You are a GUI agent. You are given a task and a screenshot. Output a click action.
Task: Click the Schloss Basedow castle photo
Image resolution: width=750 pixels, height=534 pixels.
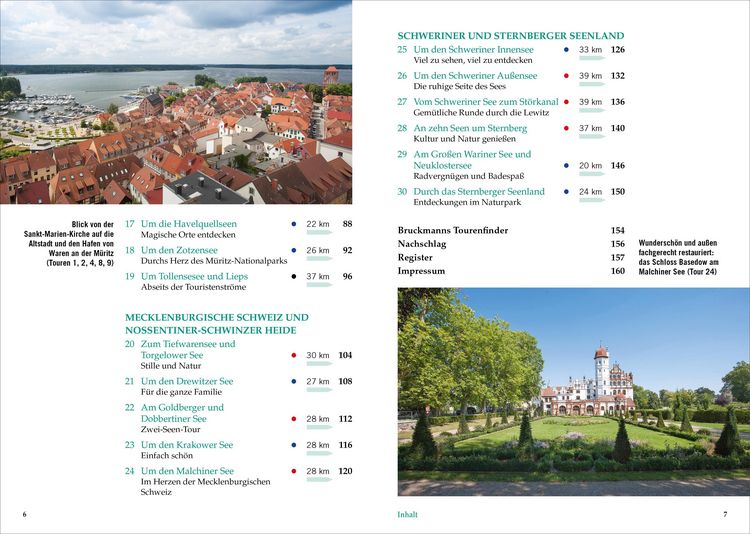point(574,391)
